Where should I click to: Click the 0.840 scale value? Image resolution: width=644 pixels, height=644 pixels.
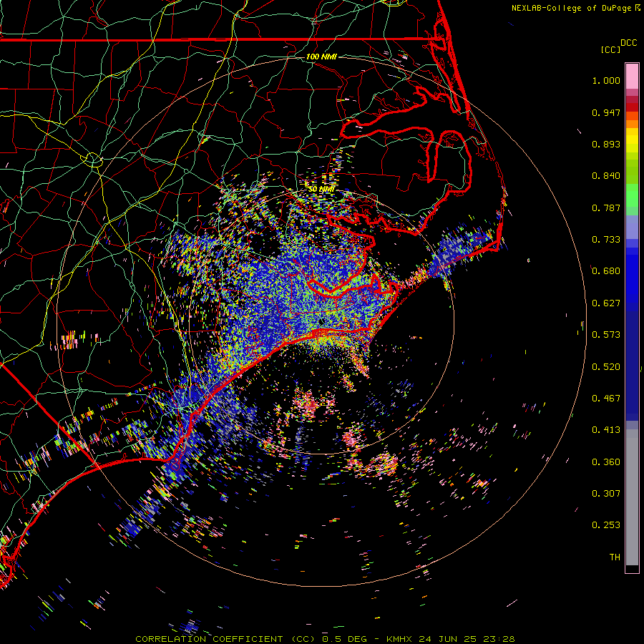tap(606, 176)
